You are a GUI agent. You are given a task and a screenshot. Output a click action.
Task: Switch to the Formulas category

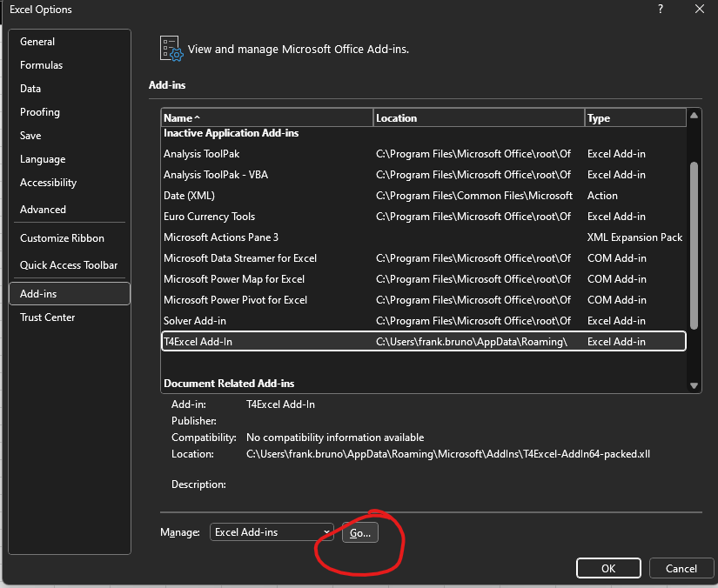pos(41,65)
